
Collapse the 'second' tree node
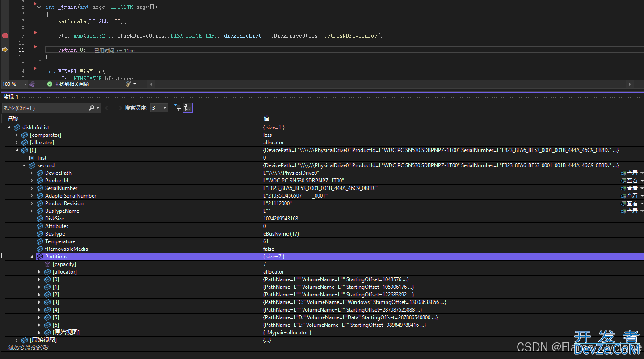[x=25, y=165]
